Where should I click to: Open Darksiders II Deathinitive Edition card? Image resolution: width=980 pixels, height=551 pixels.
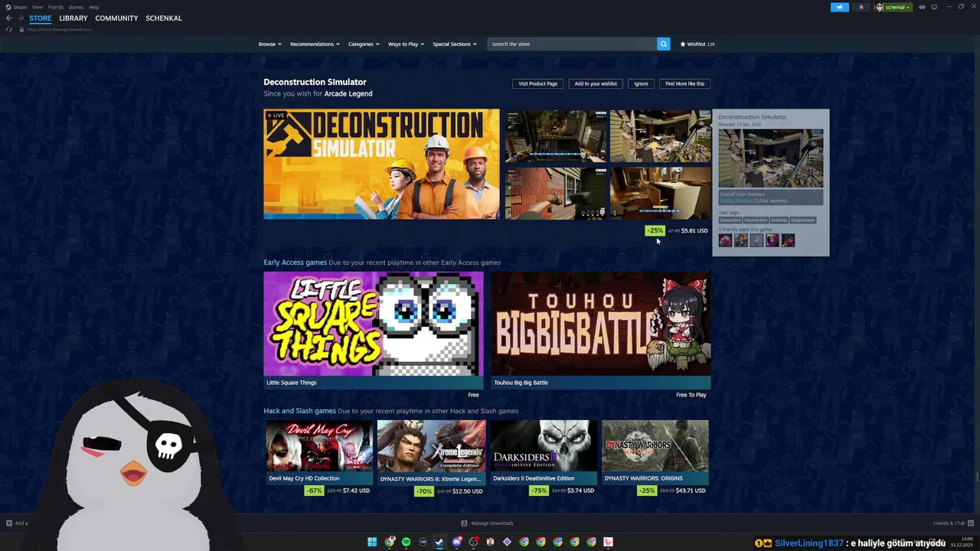pos(544,452)
